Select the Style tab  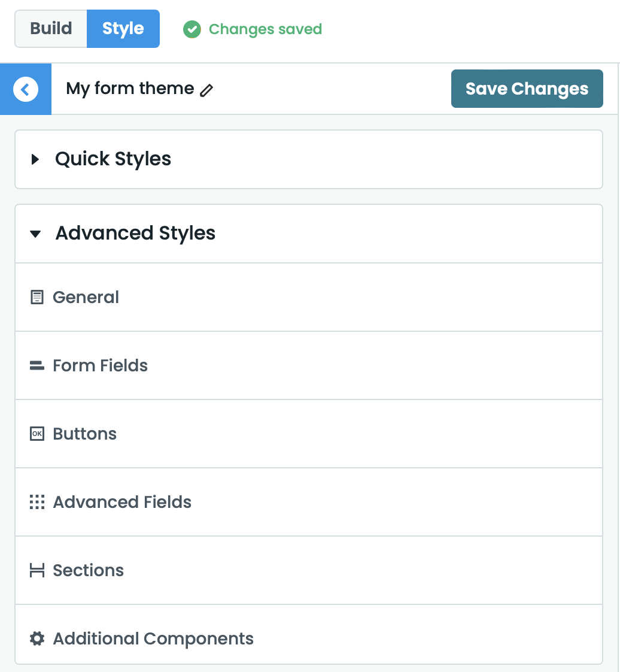click(x=123, y=28)
